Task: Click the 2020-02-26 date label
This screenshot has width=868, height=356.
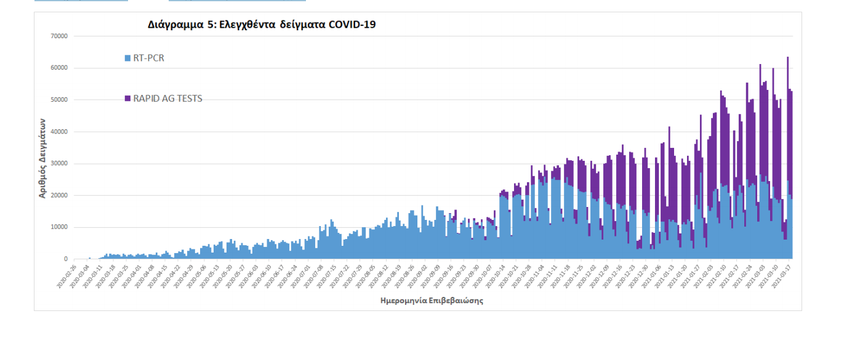Action: pos(66,277)
